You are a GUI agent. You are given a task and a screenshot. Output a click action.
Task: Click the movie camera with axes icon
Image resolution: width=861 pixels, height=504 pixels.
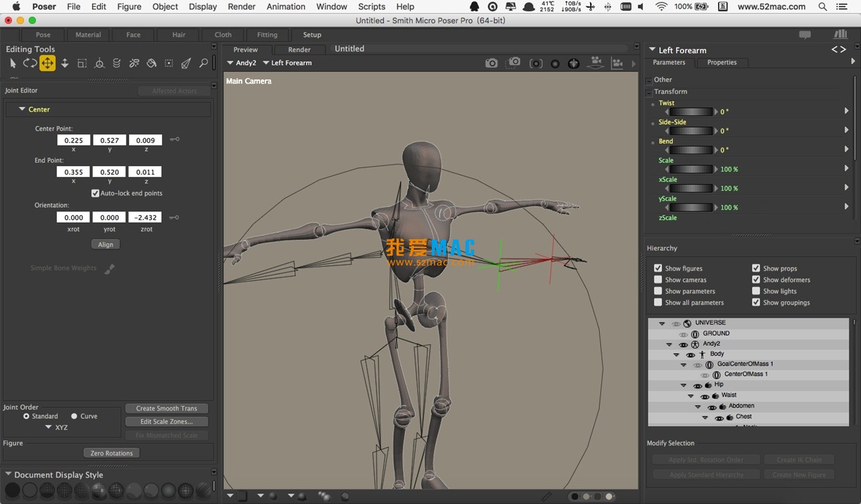pyautogui.click(x=617, y=63)
